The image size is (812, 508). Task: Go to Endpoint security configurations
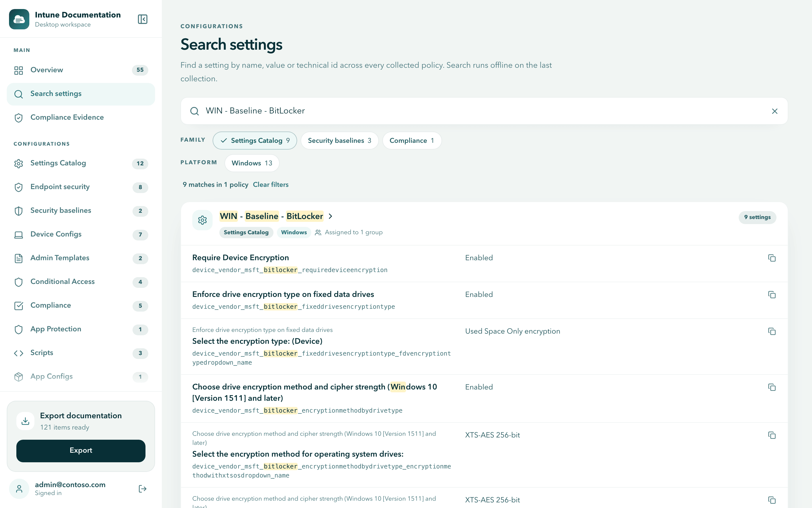pos(81,187)
